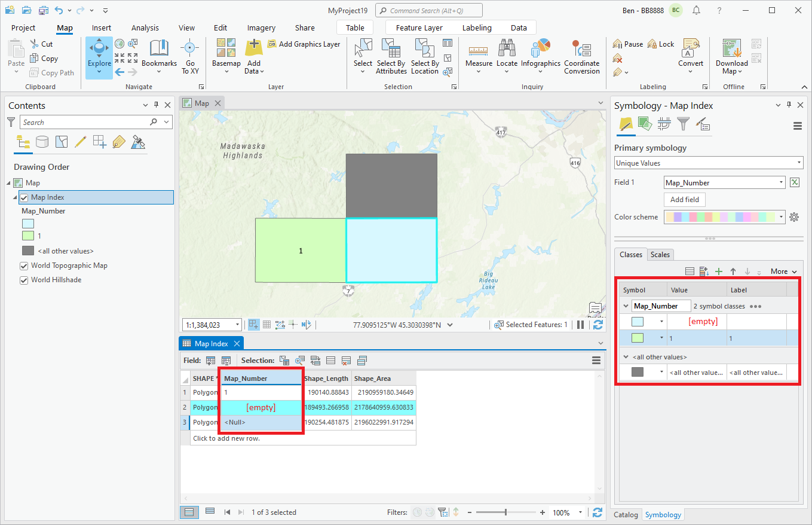Click 'Click to add new row' text

coord(226,438)
